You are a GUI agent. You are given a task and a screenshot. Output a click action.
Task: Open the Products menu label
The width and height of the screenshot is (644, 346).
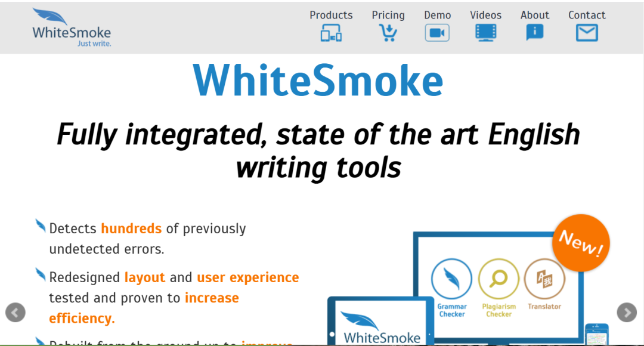click(x=331, y=15)
